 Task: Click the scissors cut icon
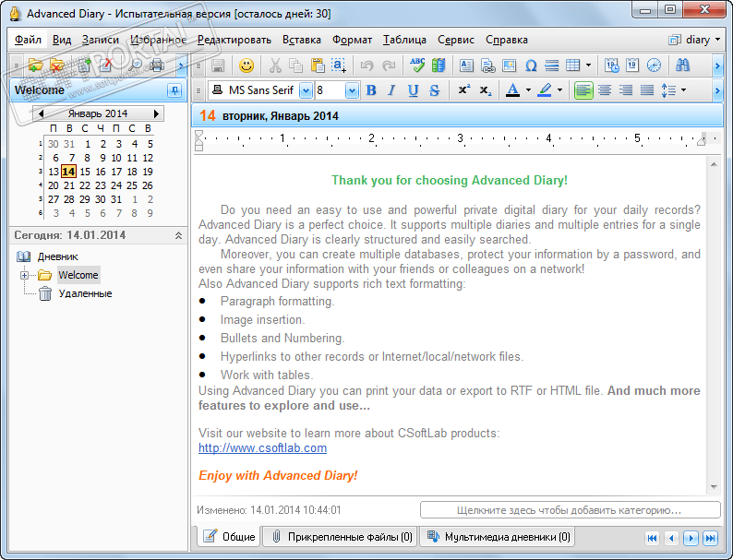tap(275, 66)
